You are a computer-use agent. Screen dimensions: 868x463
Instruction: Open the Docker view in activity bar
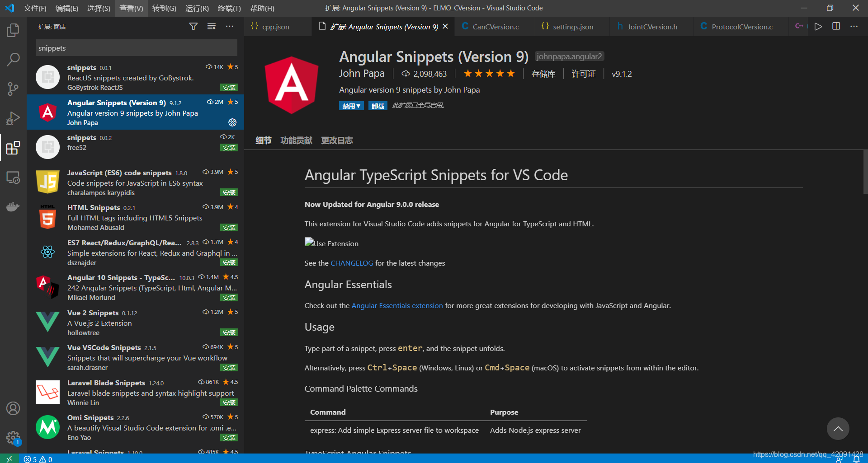click(x=13, y=207)
